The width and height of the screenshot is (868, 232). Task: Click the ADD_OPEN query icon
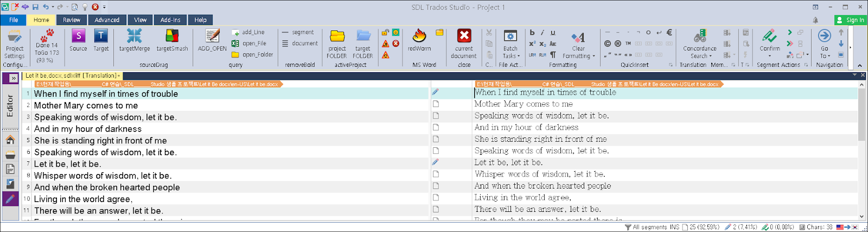pyautogui.click(x=212, y=40)
